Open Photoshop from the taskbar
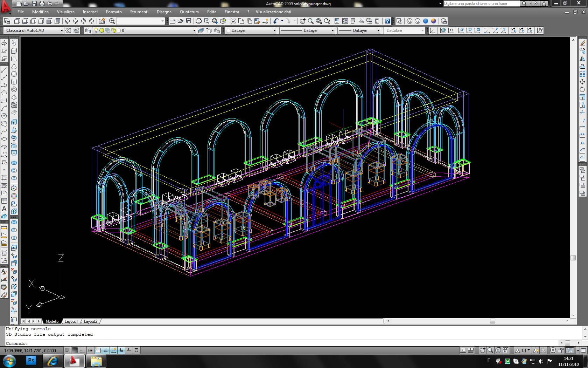Viewport: 588px width, 368px height. pos(31,361)
